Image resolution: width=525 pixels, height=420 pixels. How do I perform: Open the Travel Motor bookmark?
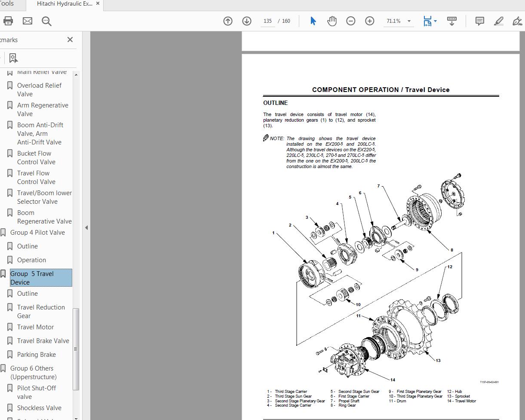tap(35, 327)
